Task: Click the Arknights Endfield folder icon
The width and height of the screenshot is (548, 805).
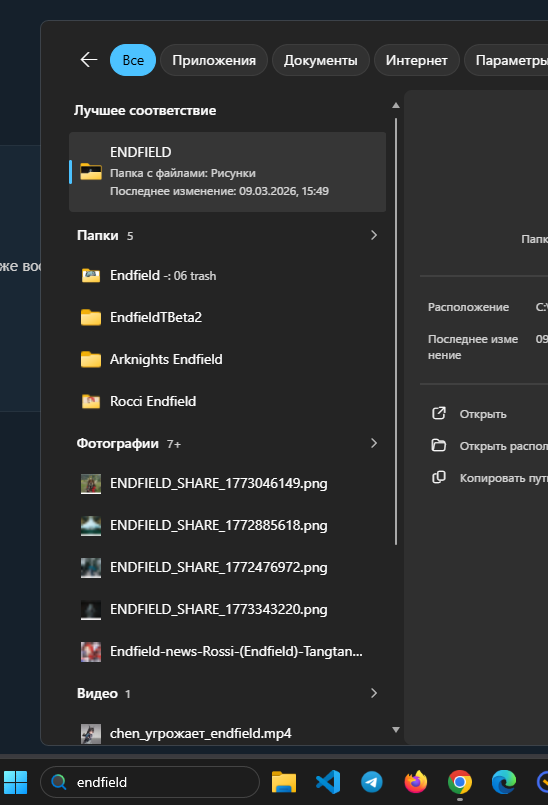Action: pos(91,359)
